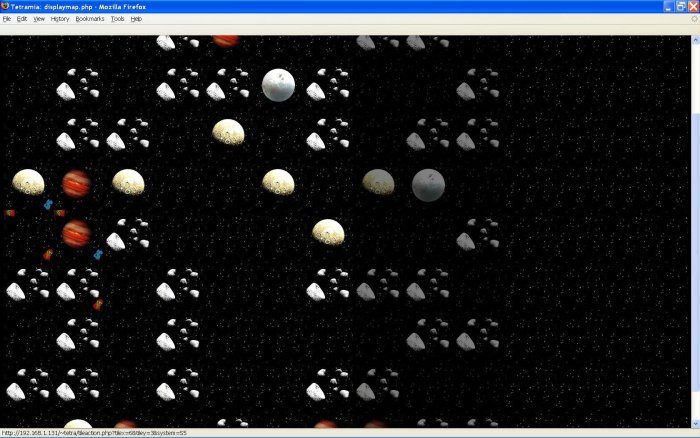Select upper red striped planet between two moons

(77, 183)
